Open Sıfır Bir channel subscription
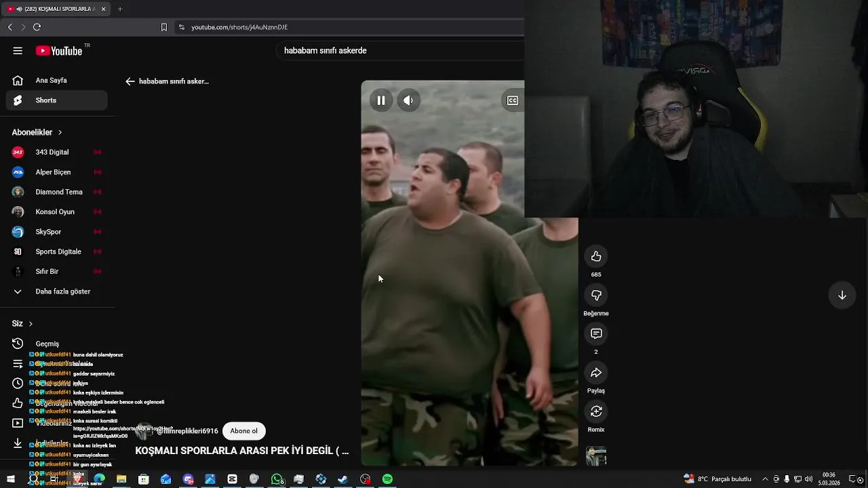Viewport: 868px width, 488px height. [x=57, y=271]
